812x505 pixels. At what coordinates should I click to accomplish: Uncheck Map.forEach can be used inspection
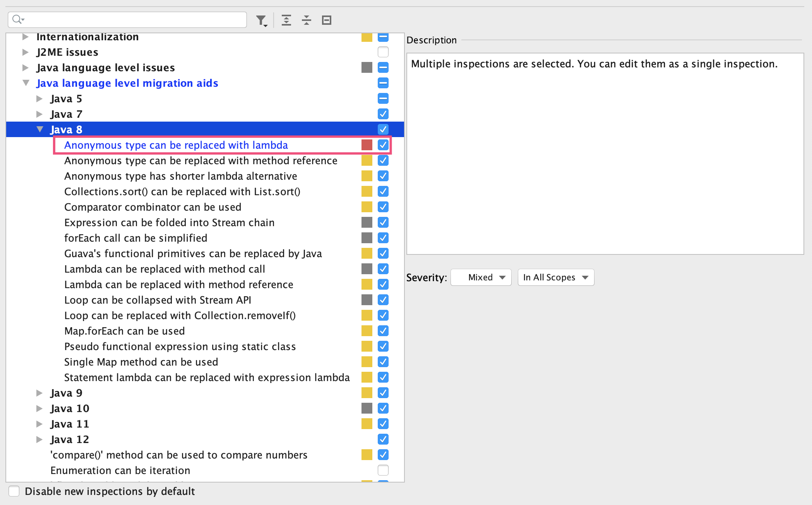coord(383,331)
